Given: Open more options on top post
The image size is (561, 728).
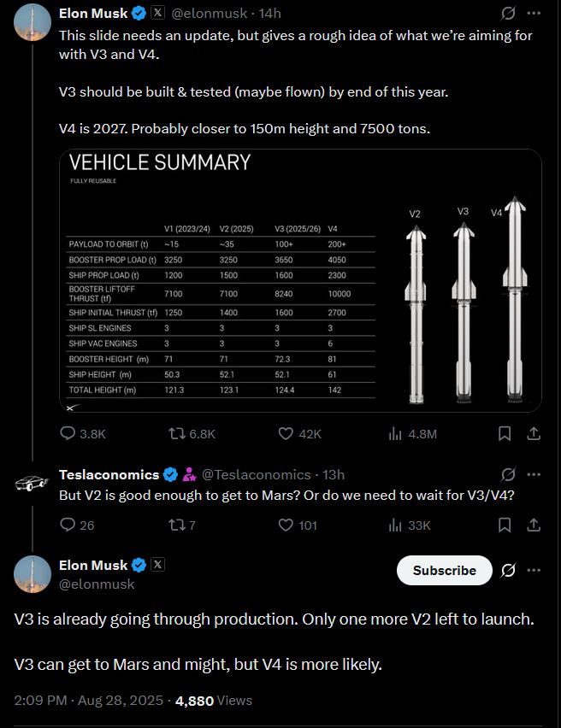Looking at the screenshot, I should click(534, 14).
